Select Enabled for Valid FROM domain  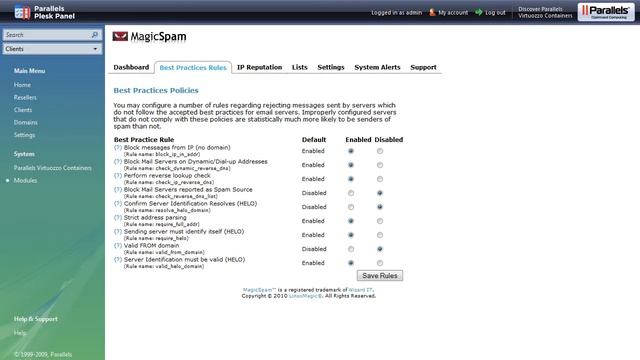(x=351, y=249)
